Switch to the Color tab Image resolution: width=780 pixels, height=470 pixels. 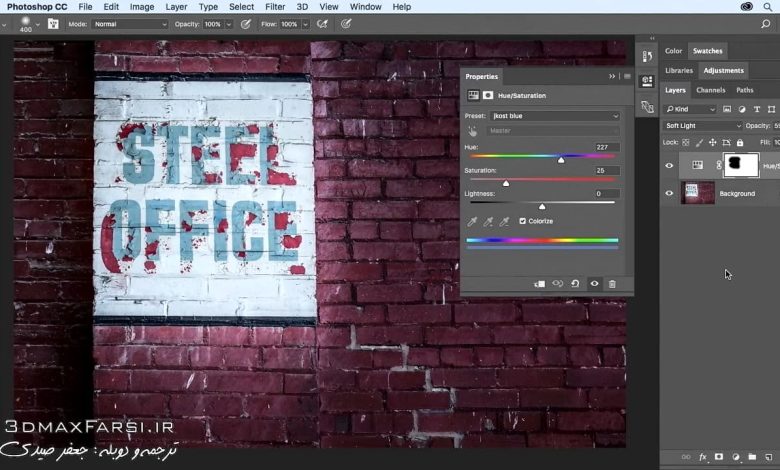click(x=673, y=51)
